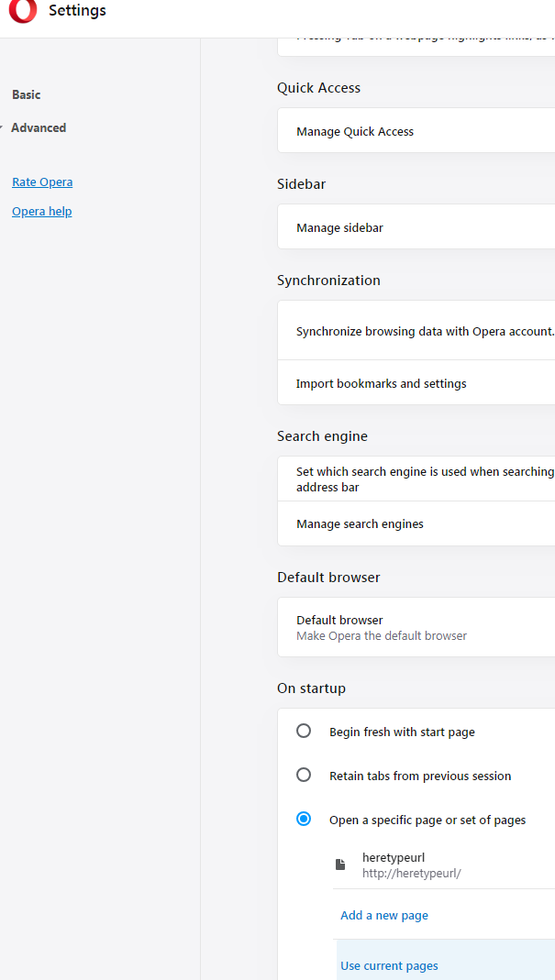Viewport: 555px width, 980px height.
Task: Collapse the Advanced section arrow
Action: click(x=1, y=128)
